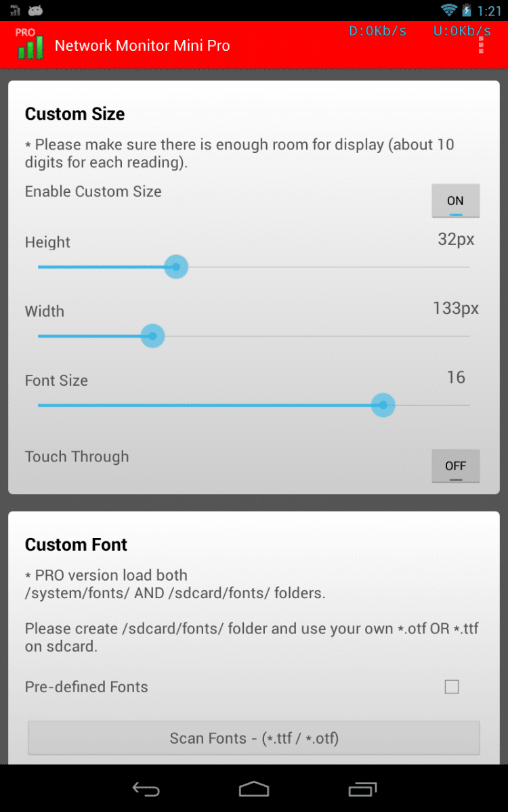
Task: Turn off the Enable Custom Size toggle
Action: coord(455,201)
